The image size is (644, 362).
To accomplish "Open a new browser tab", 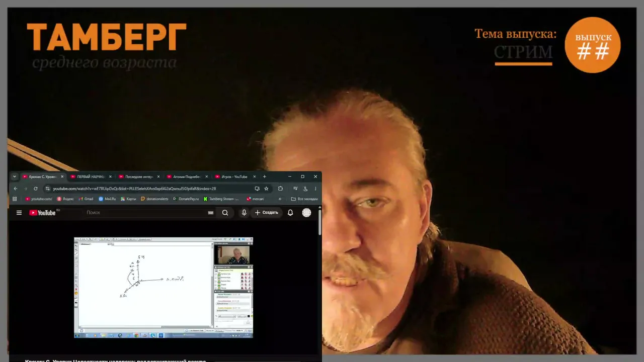I will (x=265, y=176).
